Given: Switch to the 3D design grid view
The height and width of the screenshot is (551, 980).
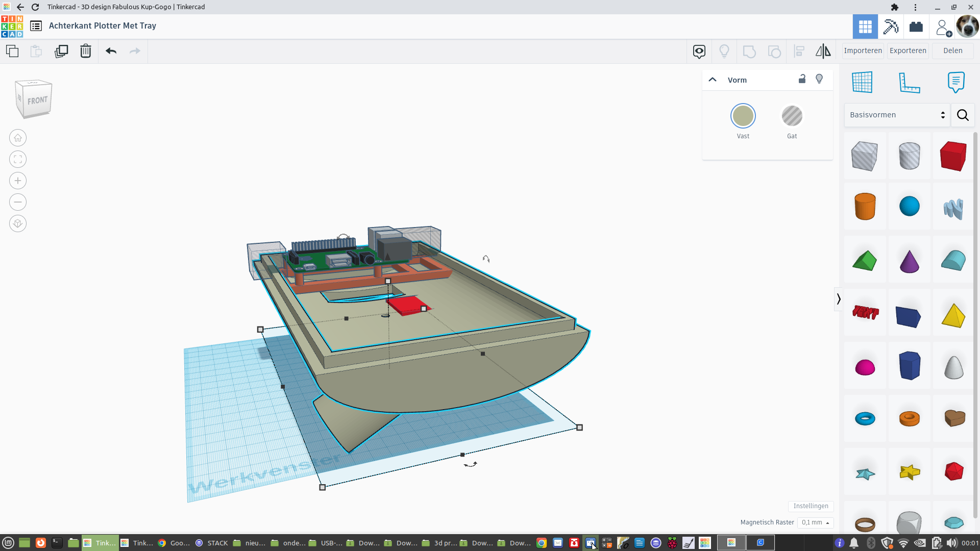Looking at the screenshot, I should [x=865, y=27].
